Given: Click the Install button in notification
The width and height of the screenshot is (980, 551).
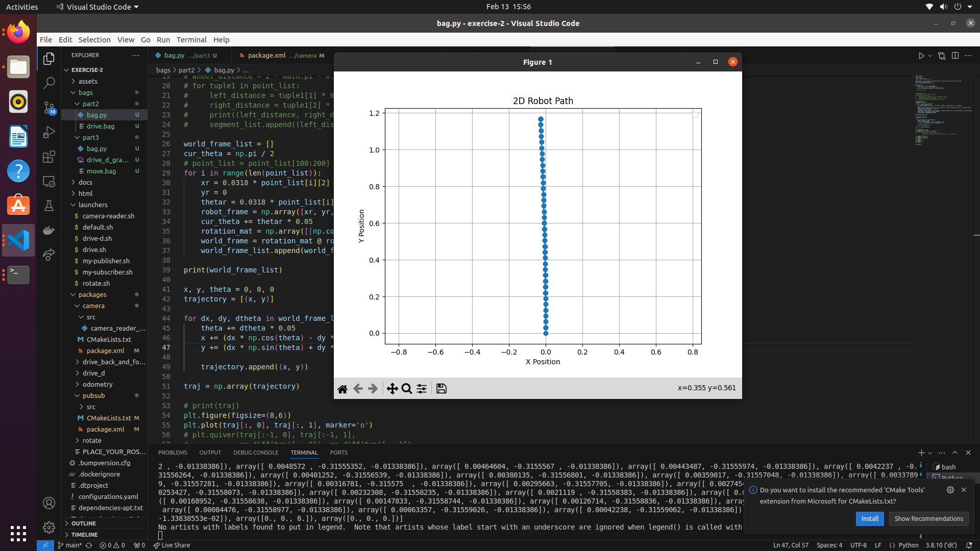Looking at the screenshot, I should (870, 518).
